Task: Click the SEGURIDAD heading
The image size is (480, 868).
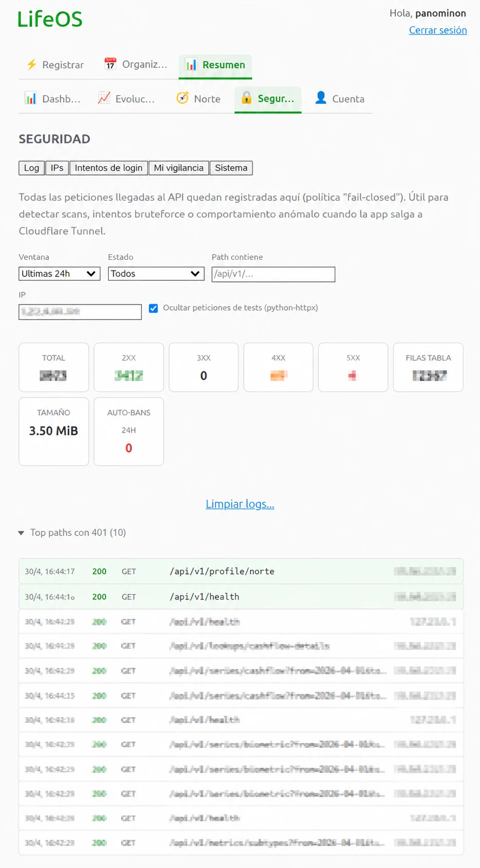Action: pyautogui.click(x=55, y=139)
